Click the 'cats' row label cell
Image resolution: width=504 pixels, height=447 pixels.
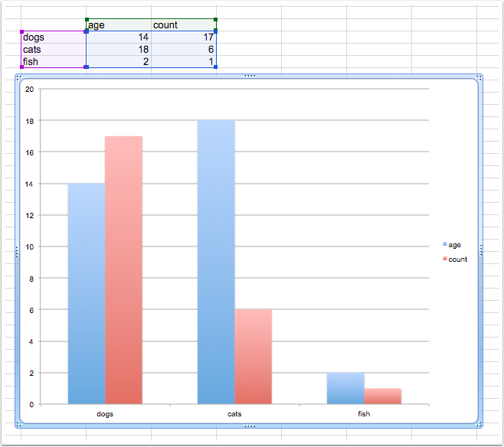tap(53, 49)
